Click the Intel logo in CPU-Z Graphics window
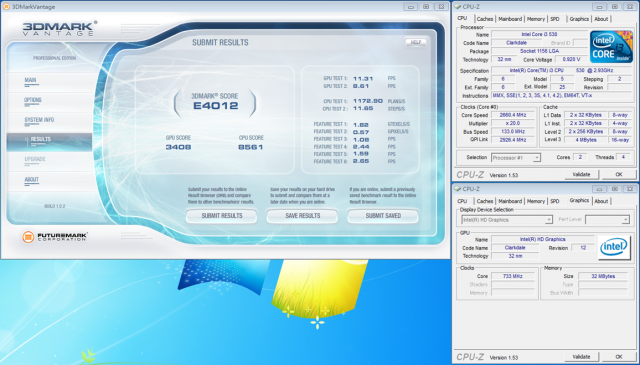640x365 pixels. [x=614, y=247]
